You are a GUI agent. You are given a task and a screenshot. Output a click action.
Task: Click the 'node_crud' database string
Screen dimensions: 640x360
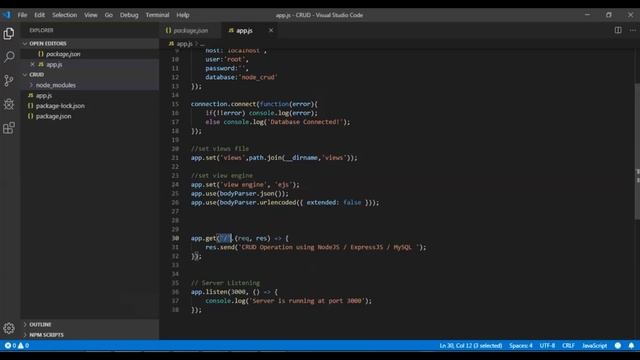click(x=258, y=77)
